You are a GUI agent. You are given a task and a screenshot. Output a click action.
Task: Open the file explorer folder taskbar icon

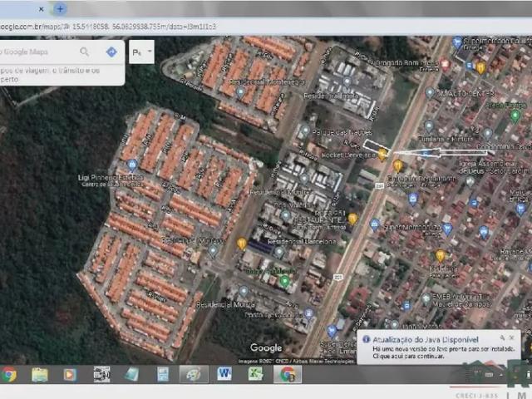[x=39, y=374]
